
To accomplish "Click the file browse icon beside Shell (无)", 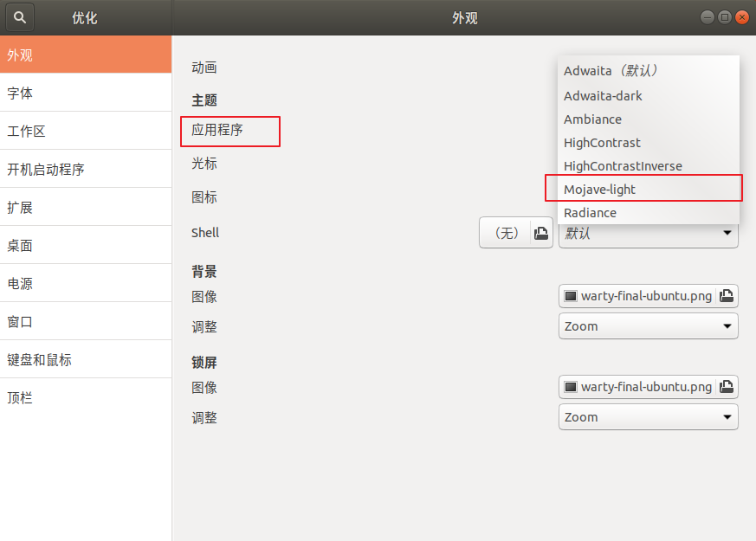I will point(541,233).
